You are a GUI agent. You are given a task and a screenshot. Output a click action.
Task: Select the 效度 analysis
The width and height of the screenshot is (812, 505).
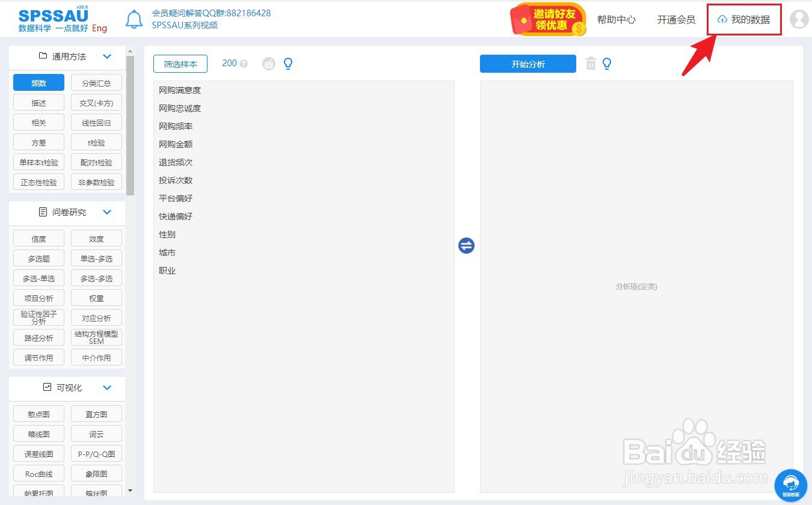tap(96, 239)
